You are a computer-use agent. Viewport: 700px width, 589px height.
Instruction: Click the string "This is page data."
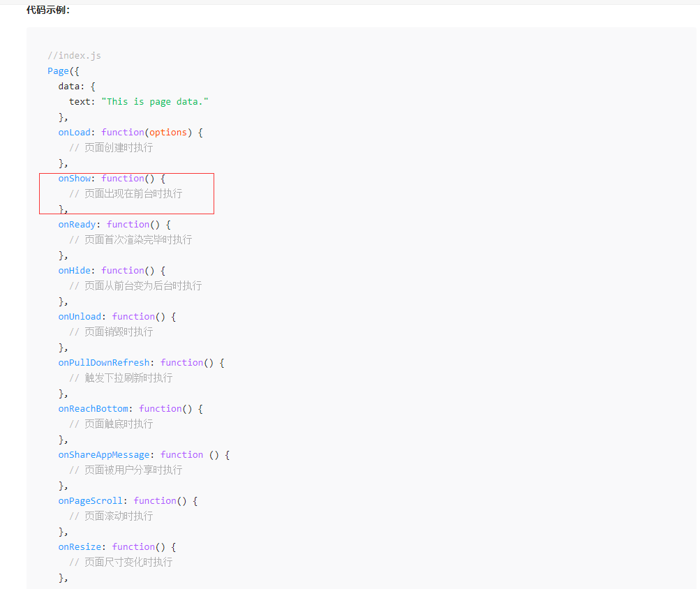point(155,101)
